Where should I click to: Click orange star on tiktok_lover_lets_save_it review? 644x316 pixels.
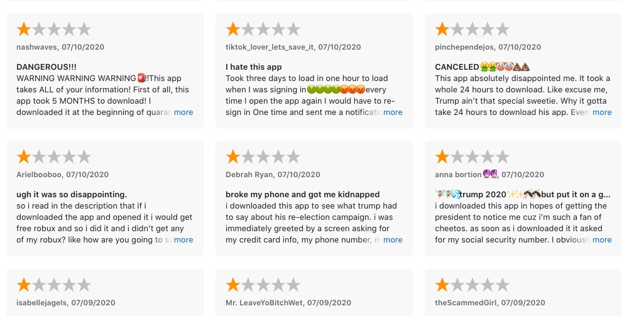pyautogui.click(x=233, y=29)
